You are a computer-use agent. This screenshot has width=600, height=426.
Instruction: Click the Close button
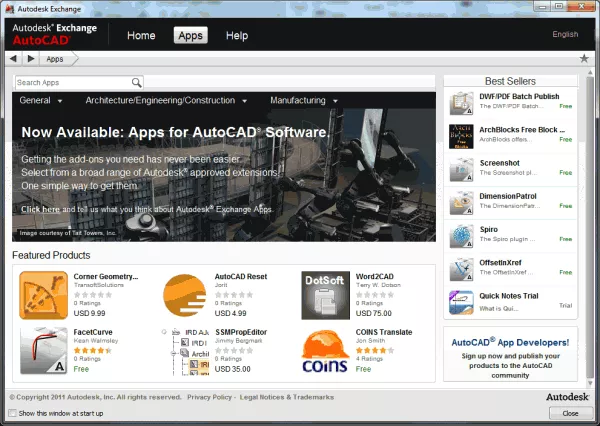click(x=570, y=413)
